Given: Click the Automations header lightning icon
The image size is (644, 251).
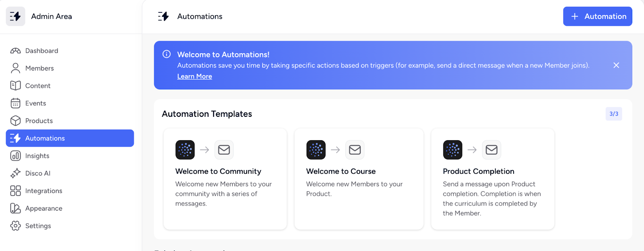Looking at the screenshot, I should pyautogui.click(x=163, y=17).
